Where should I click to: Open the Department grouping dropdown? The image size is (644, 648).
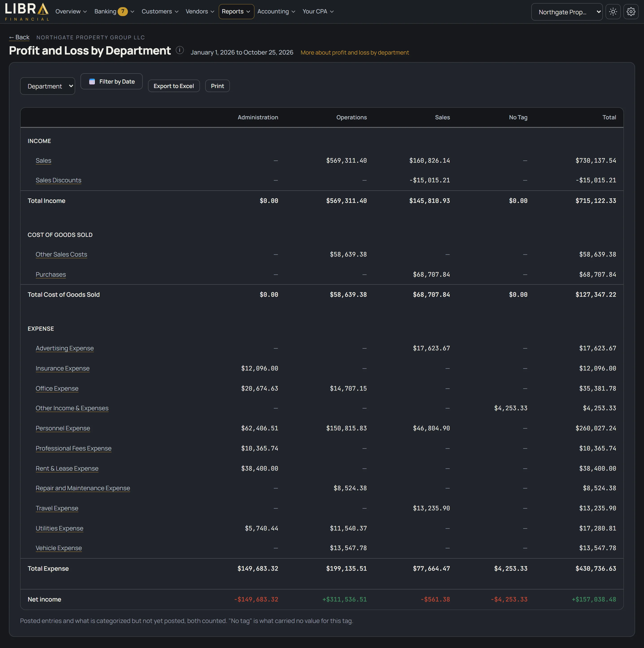[x=48, y=86]
